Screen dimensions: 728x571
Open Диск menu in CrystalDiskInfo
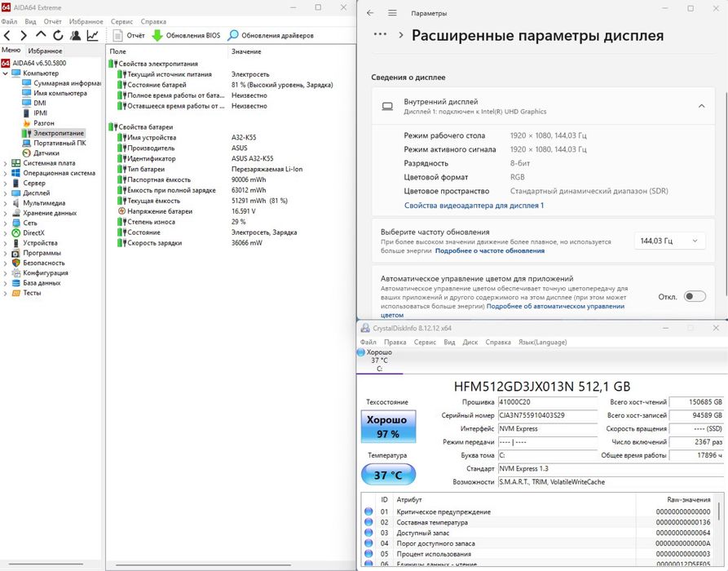(470, 342)
